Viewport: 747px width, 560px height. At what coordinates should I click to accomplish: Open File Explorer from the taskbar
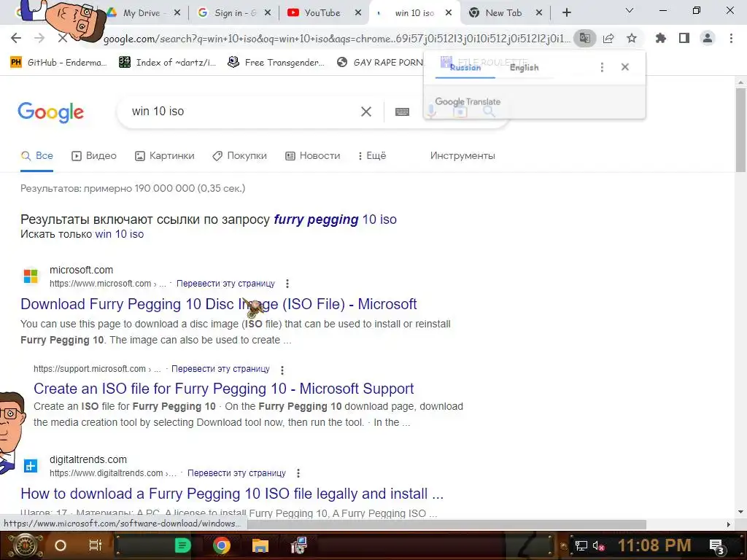pos(260,545)
